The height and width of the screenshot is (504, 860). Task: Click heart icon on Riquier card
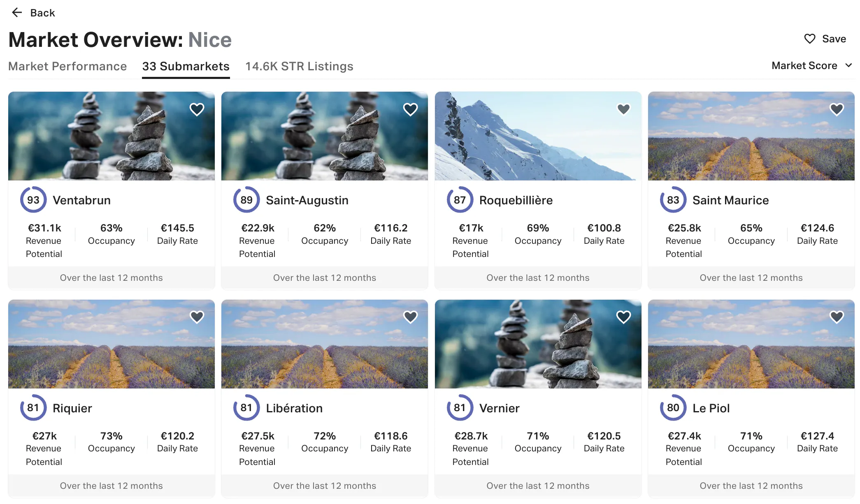[x=197, y=317]
